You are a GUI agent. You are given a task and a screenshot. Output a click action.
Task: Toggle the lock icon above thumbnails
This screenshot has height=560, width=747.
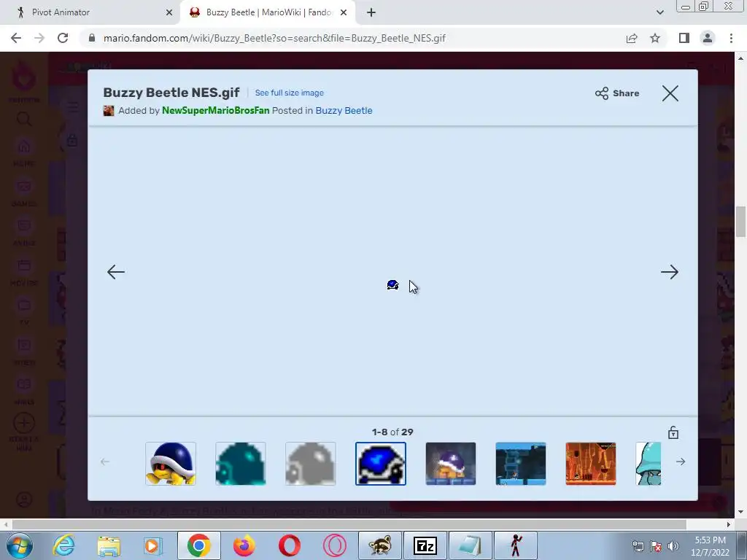tap(673, 432)
